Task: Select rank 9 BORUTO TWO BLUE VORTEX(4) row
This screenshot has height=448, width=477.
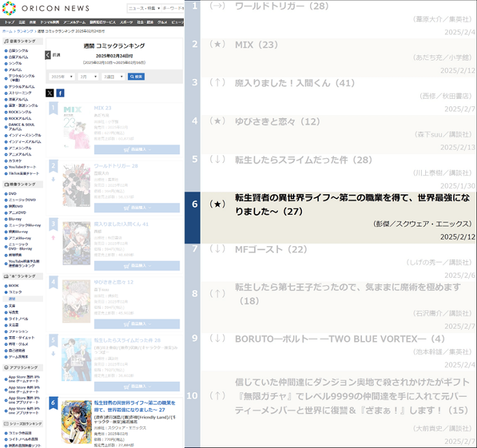Action: 330,352
